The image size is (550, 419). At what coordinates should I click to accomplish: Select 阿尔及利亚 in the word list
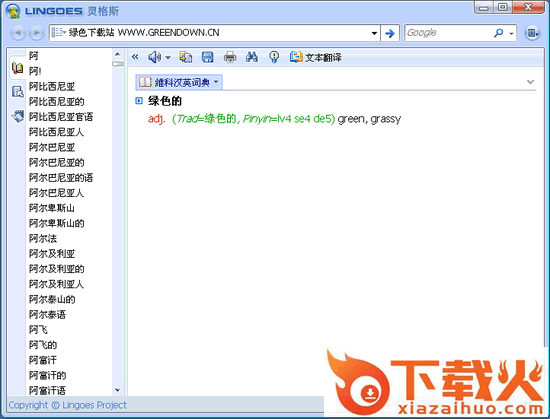tap(52, 254)
